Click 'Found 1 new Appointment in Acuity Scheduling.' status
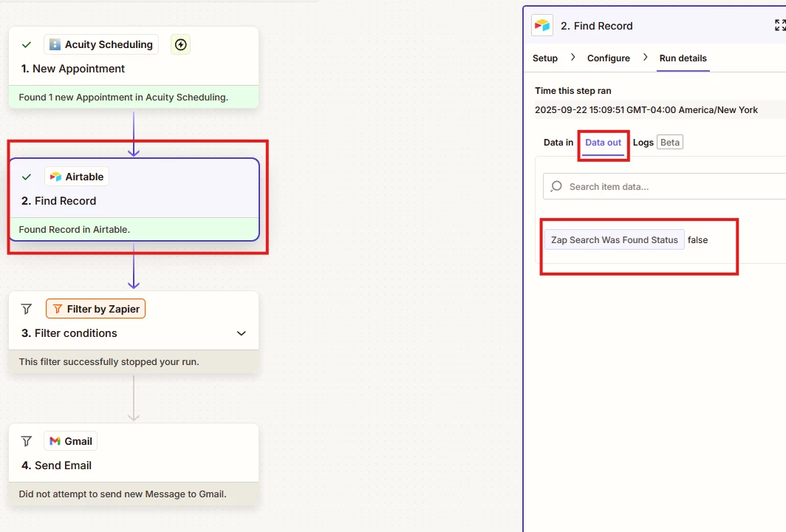This screenshot has width=786, height=532. 123,98
